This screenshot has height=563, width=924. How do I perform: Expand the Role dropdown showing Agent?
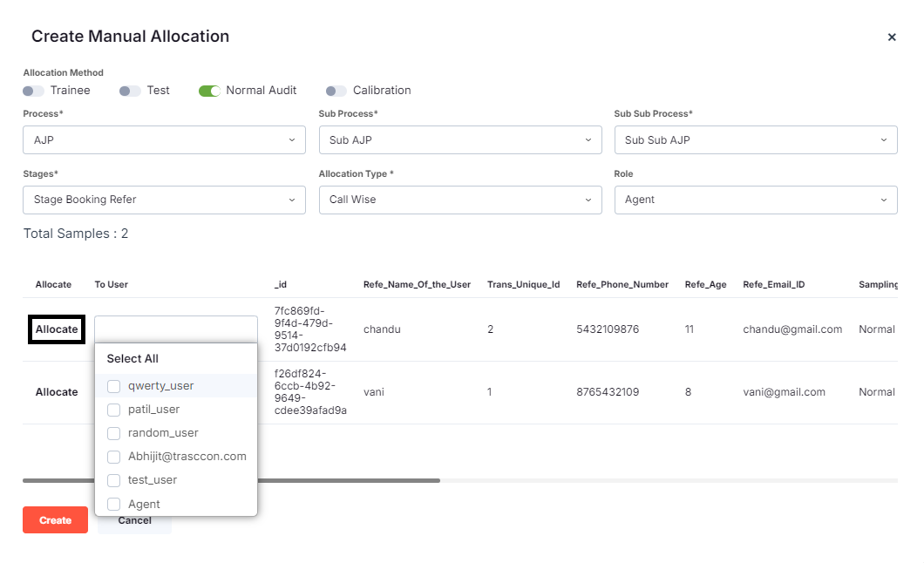tap(755, 200)
